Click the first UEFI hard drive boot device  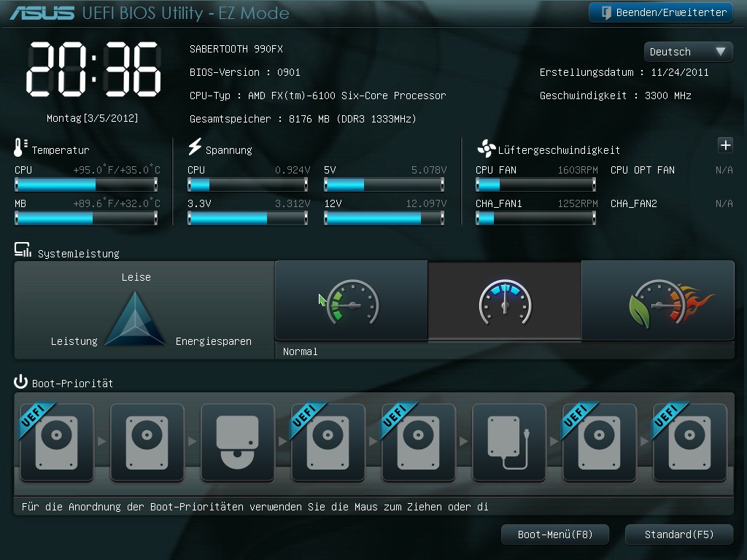pyautogui.click(x=57, y=442)
